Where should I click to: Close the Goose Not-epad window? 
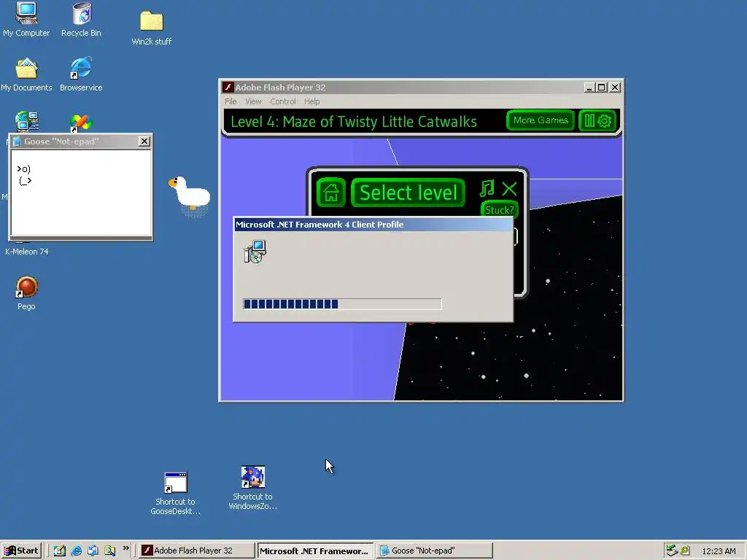coord(144,141)
